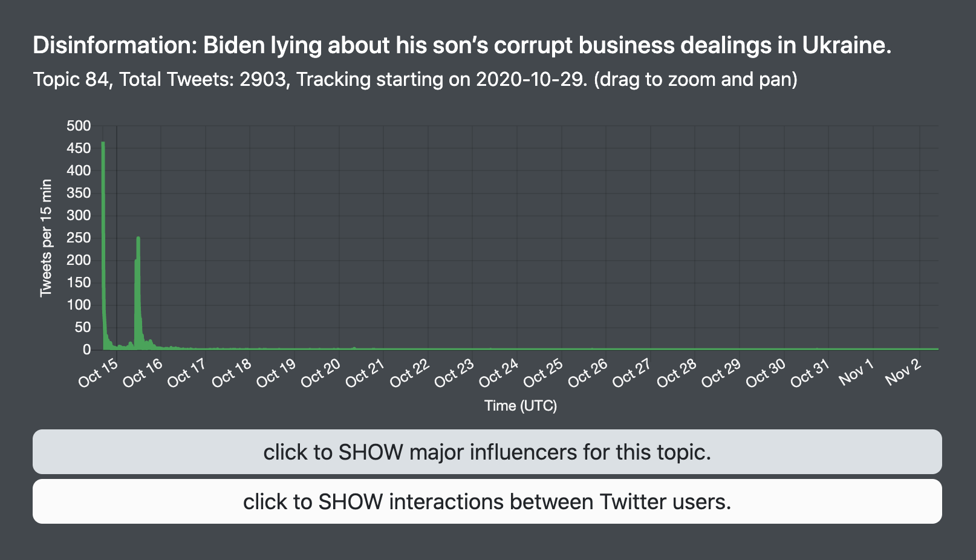
Task: Click the "Tweets per 15 min" axis title
Action: click(46, 238)
